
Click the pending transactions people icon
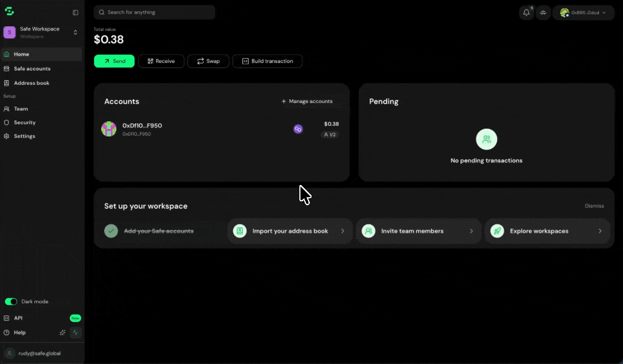click(x=486, y=139)
